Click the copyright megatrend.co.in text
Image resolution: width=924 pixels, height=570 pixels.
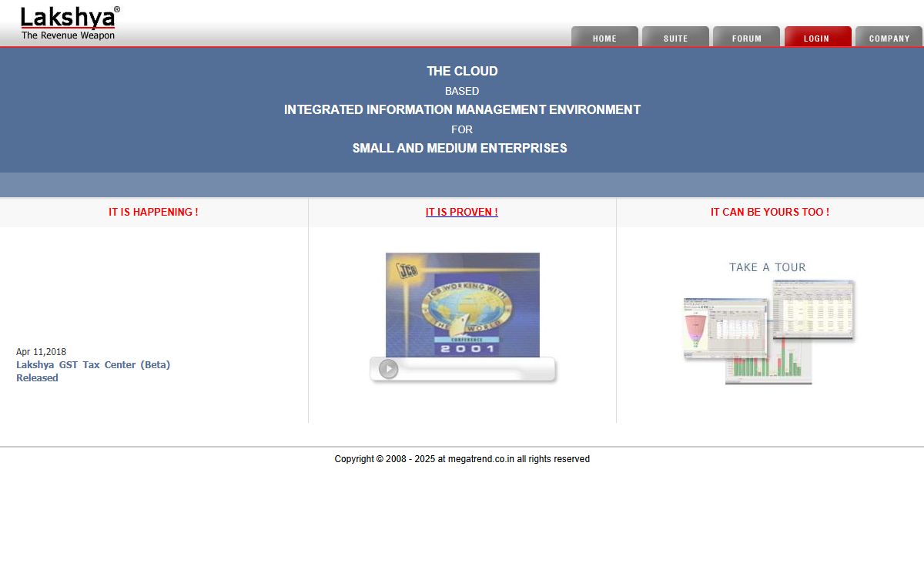click(462, 459)
